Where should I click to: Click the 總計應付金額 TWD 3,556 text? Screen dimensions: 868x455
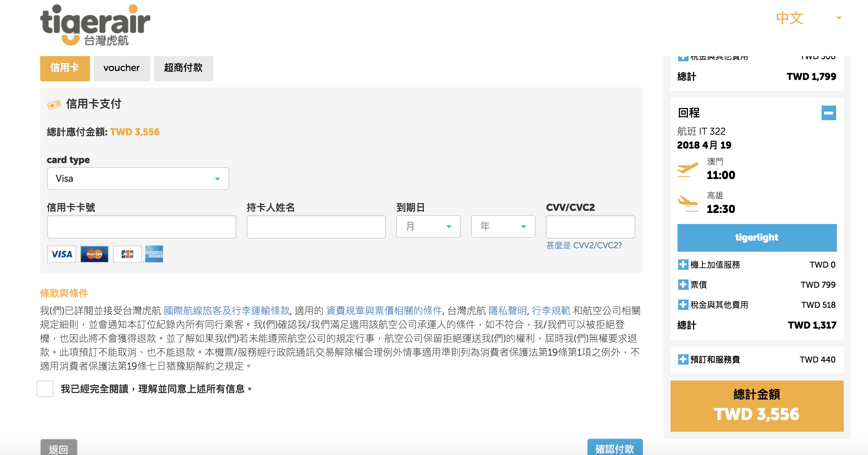[x=103, y=132]
